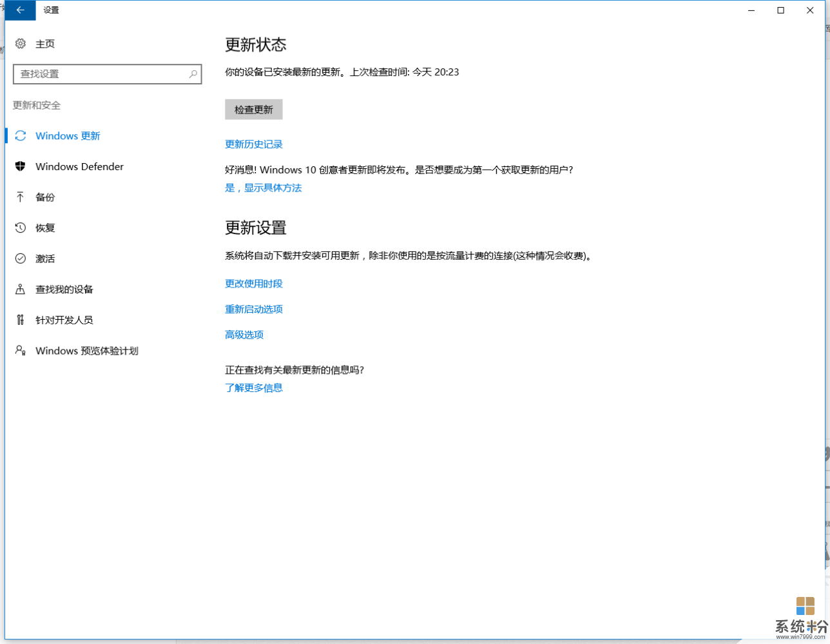Click text 正在查找有关最新更新的信息吗?

point(294,370)
